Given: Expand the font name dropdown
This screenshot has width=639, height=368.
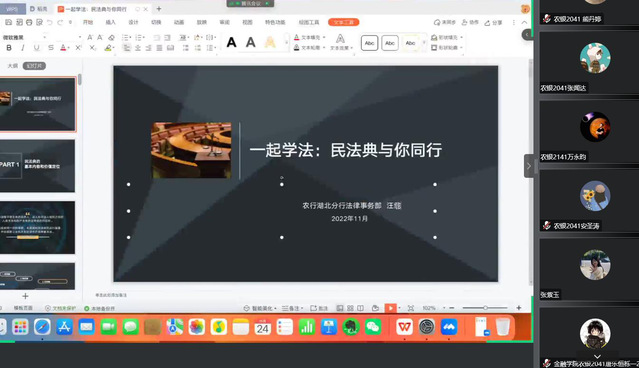Looking at the screenshot, I should tap(44, 37).
